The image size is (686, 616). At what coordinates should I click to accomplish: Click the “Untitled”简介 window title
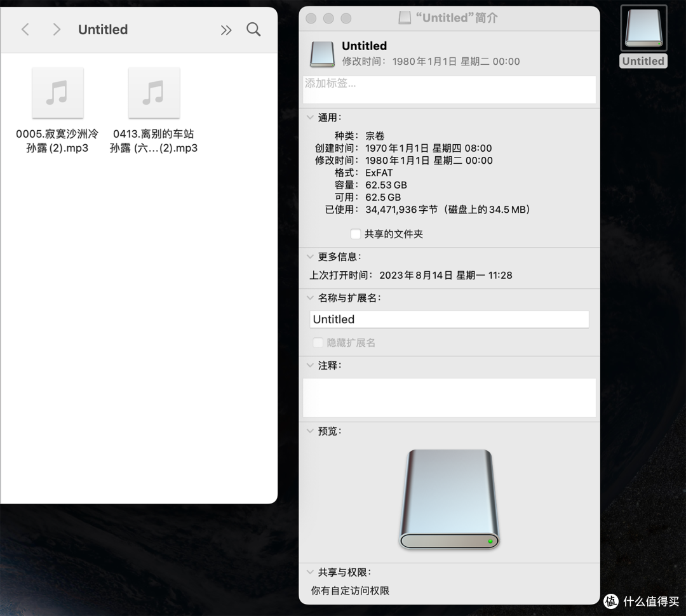[456, 18]
